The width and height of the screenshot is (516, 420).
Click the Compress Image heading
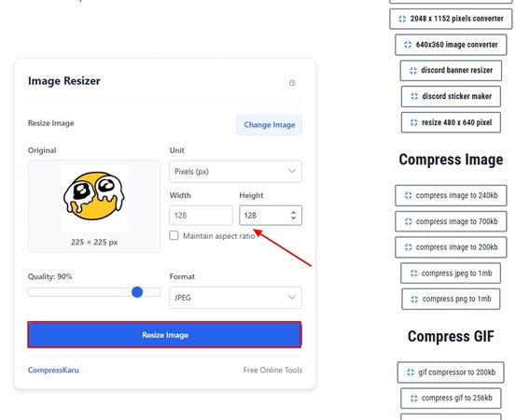[x=451, y=160]
